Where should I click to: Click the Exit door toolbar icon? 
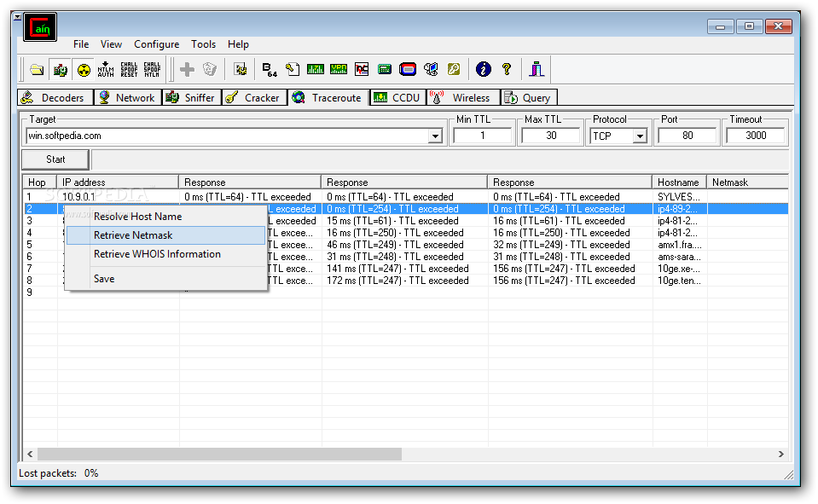pyautogui.click(x=537, y=69)
